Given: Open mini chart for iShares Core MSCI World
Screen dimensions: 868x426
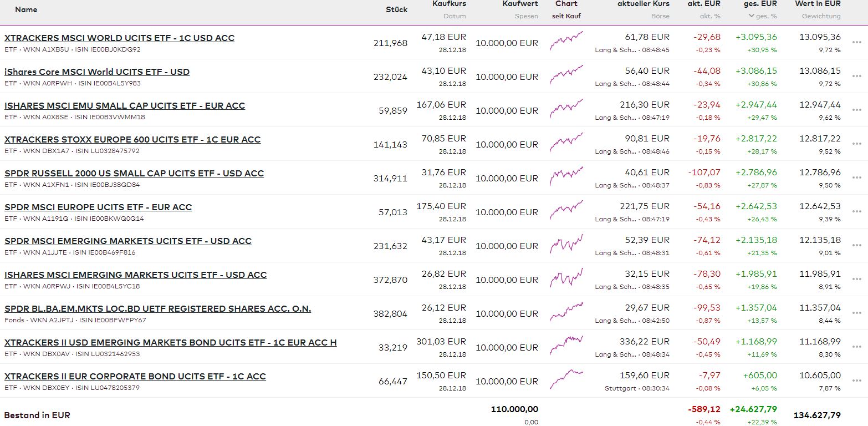Looking at the screenshot, I should 566,74.
